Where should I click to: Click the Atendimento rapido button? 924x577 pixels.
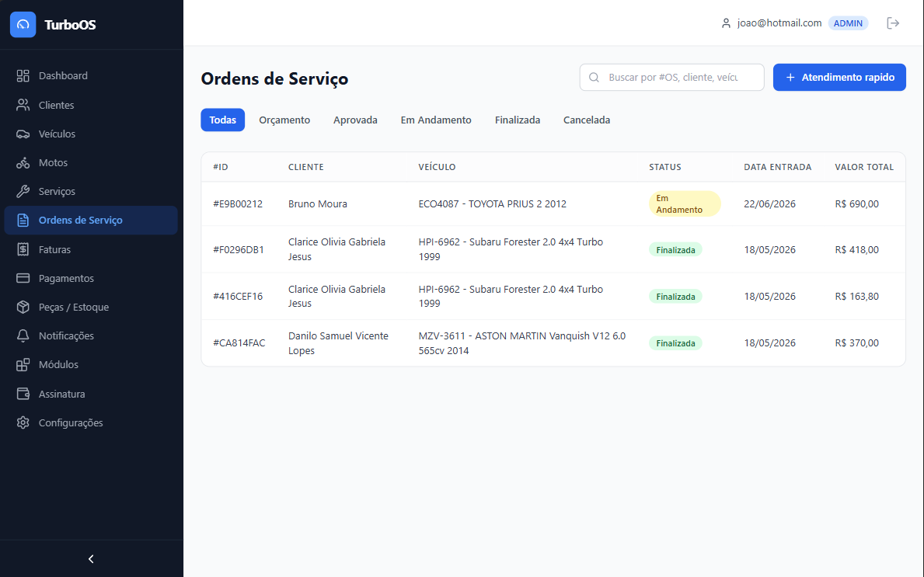click(x=839, y=77)
